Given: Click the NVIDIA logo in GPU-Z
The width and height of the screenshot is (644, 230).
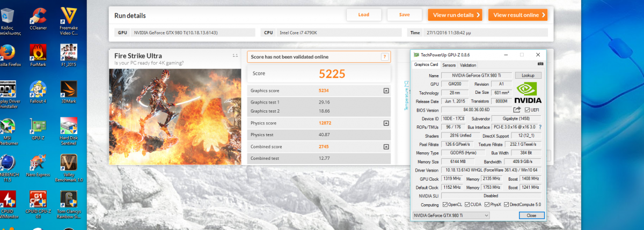Looking at the screenshot, I should 528,93.
